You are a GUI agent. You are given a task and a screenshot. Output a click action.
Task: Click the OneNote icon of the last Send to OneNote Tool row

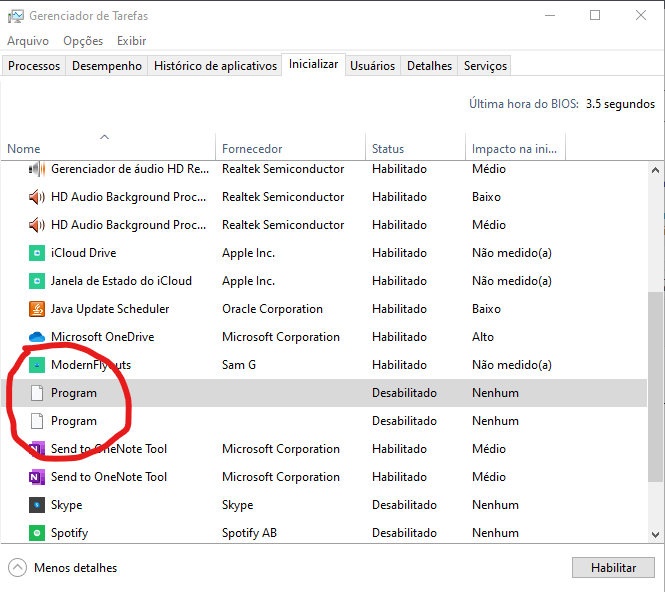[37, 477]
